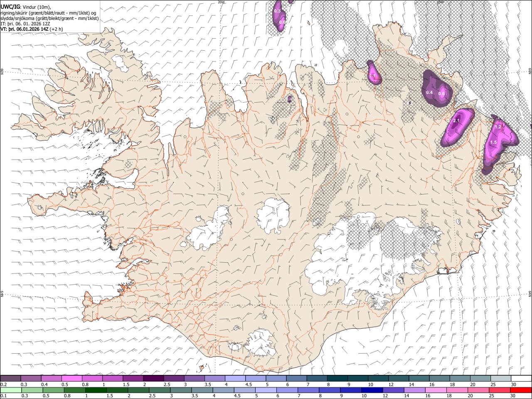Click the 30 label under upper legend

(x=513, y=384)
